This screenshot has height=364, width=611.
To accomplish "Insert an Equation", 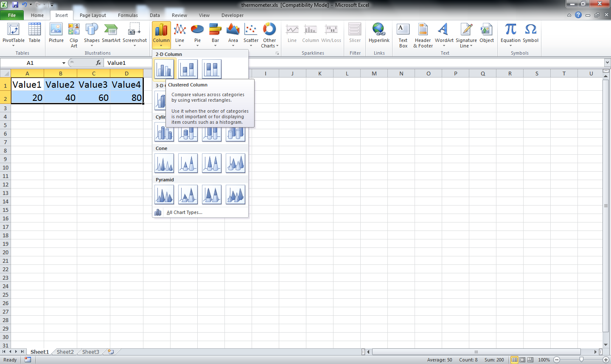I will point(510,35).
